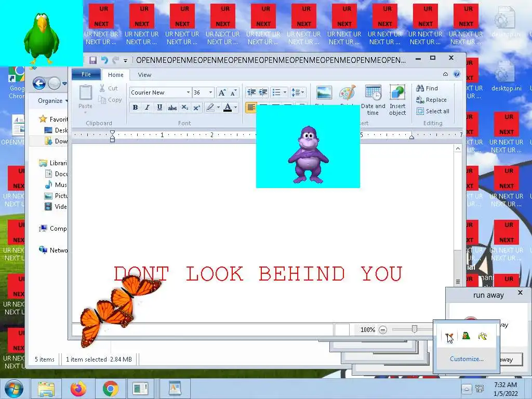Switch to the View ribbon tab

pos(144,75)
